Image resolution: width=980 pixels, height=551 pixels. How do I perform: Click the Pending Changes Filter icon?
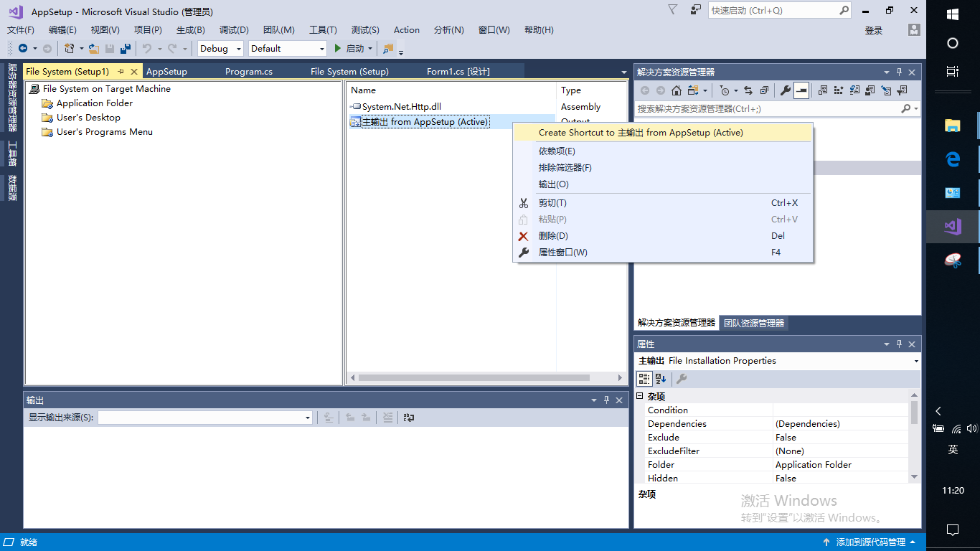(900, 90)
